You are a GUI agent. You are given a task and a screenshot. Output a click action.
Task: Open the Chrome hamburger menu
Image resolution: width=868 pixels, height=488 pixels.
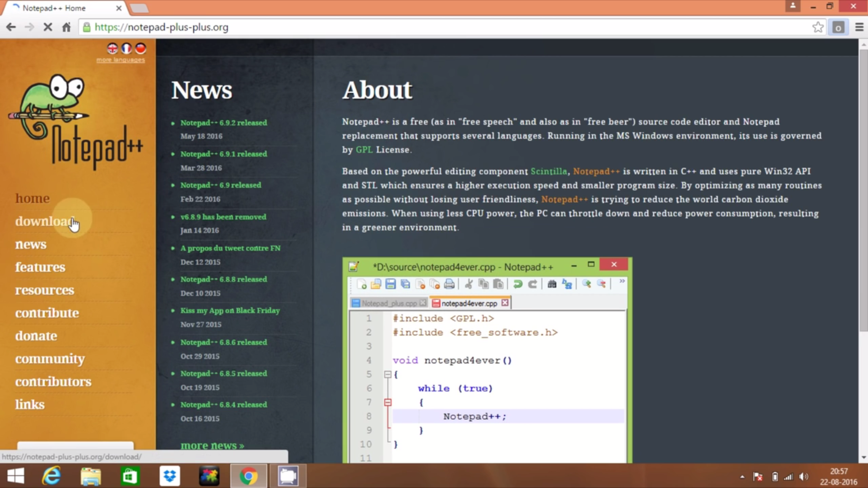point(859,27)
